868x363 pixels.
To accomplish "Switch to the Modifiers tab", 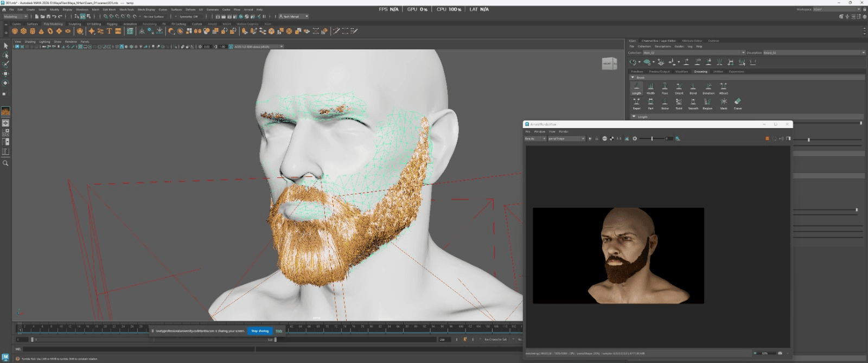I will tap(681, 72).
